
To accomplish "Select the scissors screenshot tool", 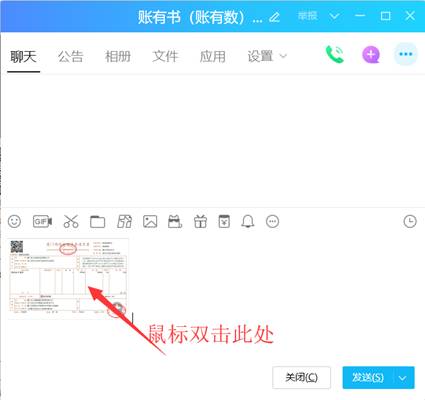I will click(71, 221).
